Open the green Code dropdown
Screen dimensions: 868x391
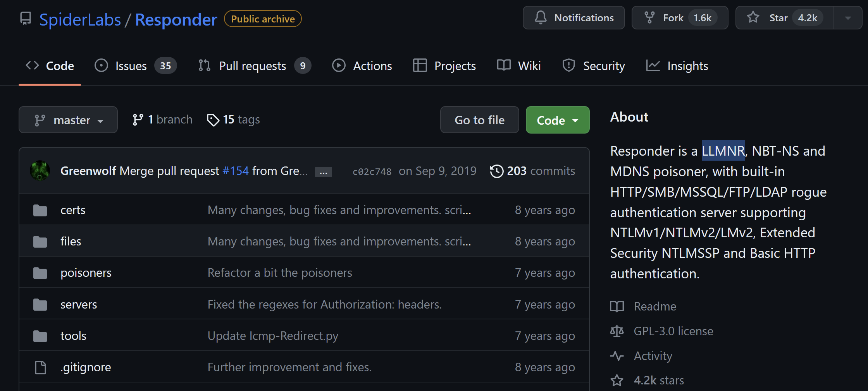(x=557, y=120)
